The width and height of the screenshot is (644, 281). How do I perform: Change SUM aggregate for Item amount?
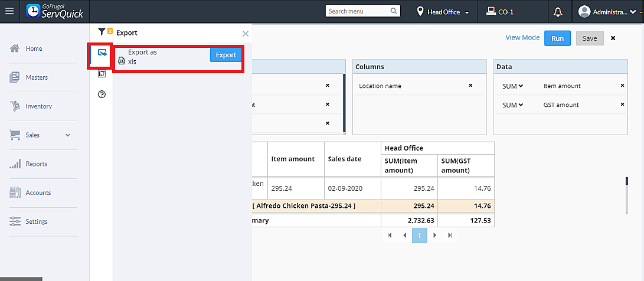tap(512, 86)
